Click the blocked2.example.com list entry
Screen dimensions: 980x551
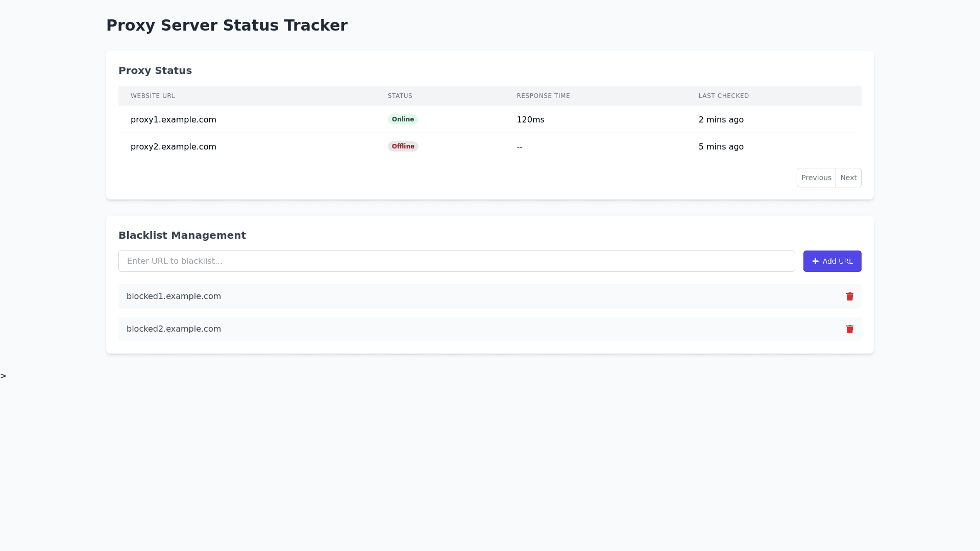[x=174, y=329]
